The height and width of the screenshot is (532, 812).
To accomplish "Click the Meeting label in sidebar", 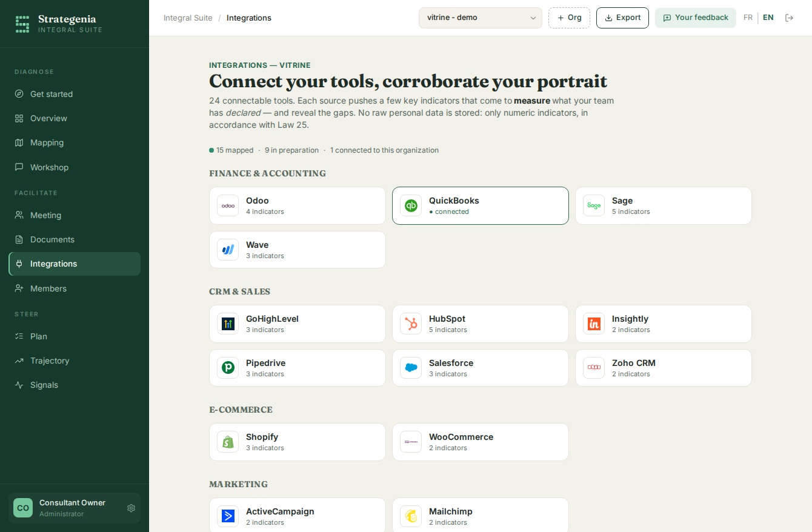I will point(45,215).
